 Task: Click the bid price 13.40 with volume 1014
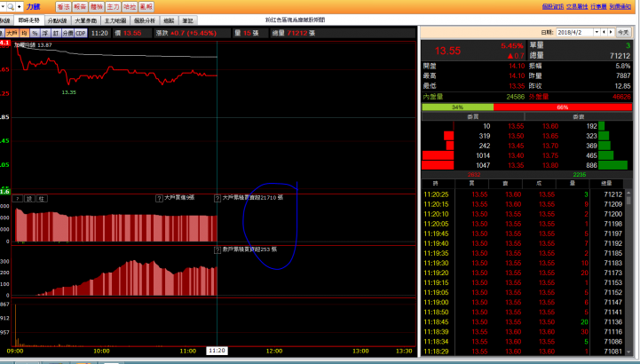tap(516, 155)
